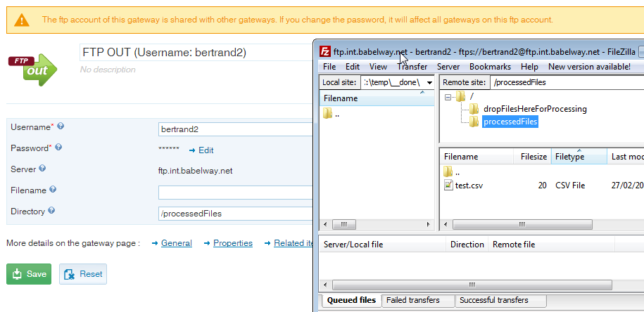
Task: Sort remote files by Last modified column
Action: click(x=626, y=157)
